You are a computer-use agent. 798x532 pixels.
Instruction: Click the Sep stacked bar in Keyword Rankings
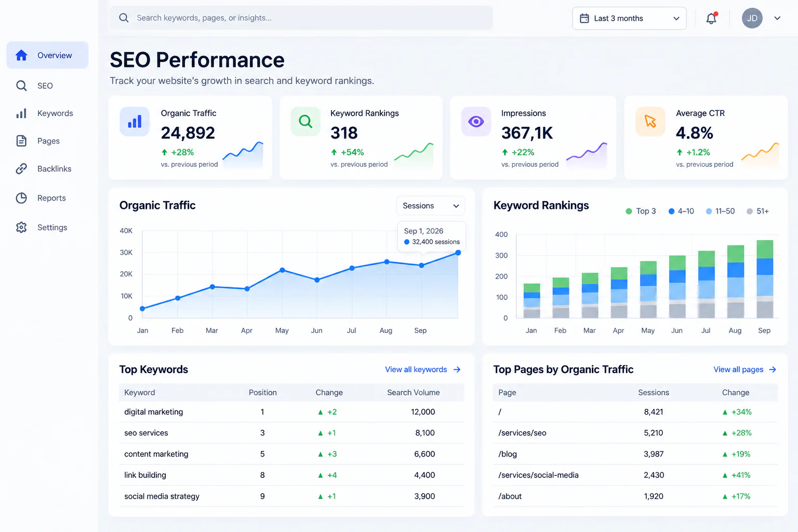click(764, 279)
